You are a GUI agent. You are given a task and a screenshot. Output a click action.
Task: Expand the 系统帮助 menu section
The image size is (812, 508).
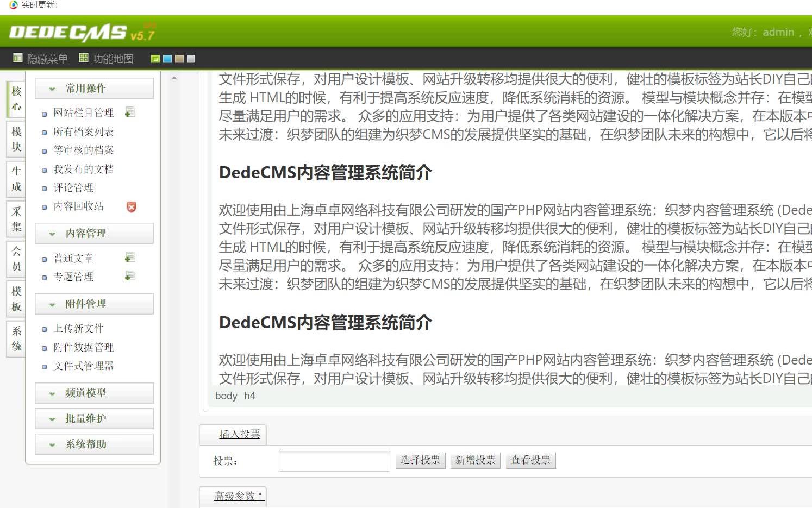pyautogui.click(x=95, y=444)
